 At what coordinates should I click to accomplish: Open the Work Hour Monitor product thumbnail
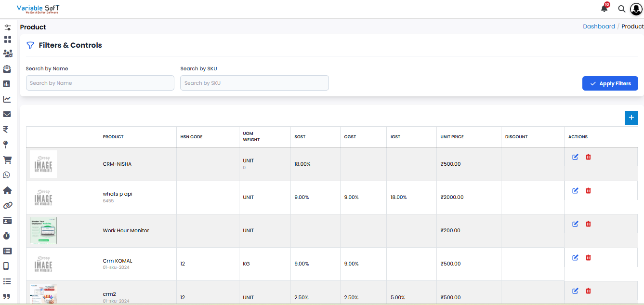(43, 230)
